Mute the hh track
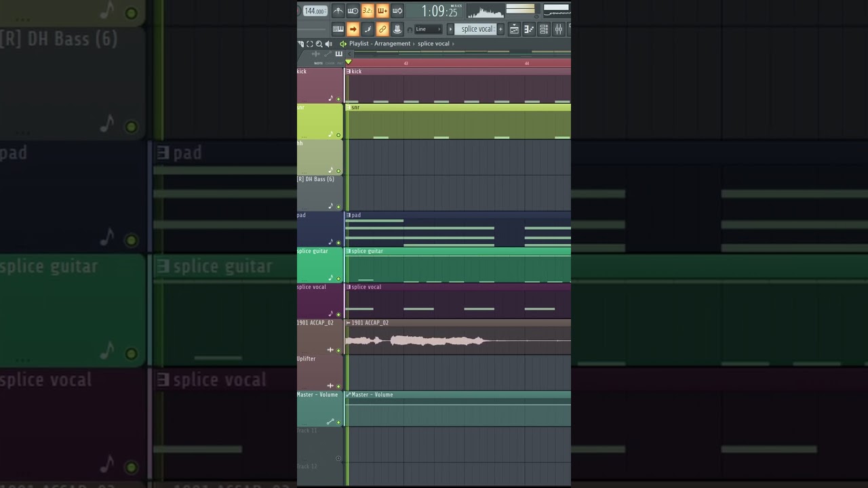The width and height of the screenshot is (868, 488). [338, 171]
